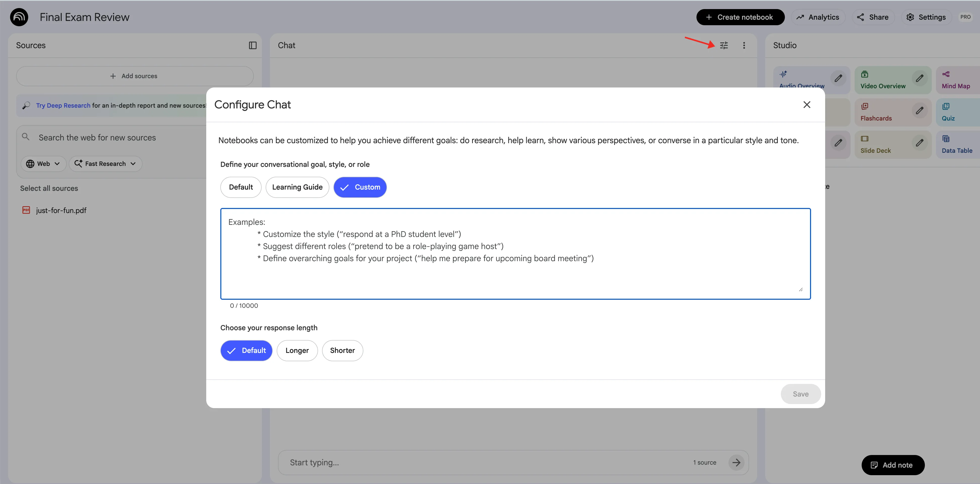Viewport: 980px width, 484px height.
Task: Click the chat configuration sliders icon
Action: [x=724, y=45]
